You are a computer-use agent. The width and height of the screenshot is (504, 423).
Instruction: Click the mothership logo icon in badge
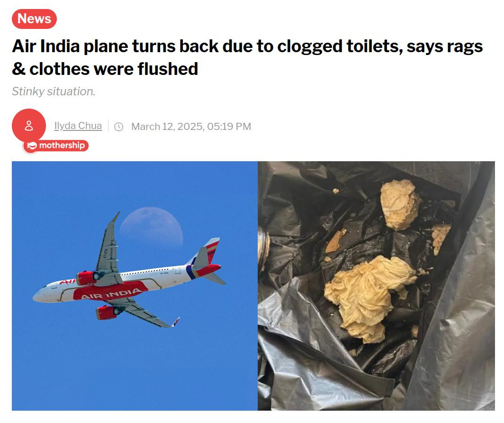tap(31, 146)
